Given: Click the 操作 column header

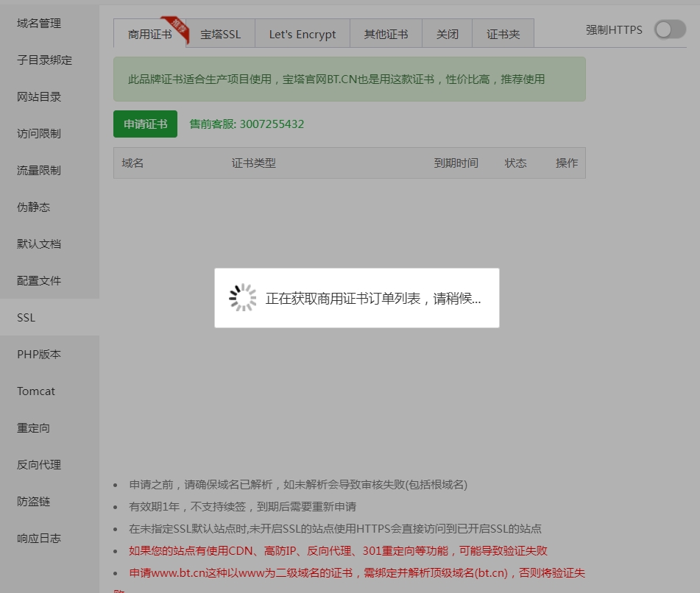Looking at the screenshot, I should click(x=567, y=163).
